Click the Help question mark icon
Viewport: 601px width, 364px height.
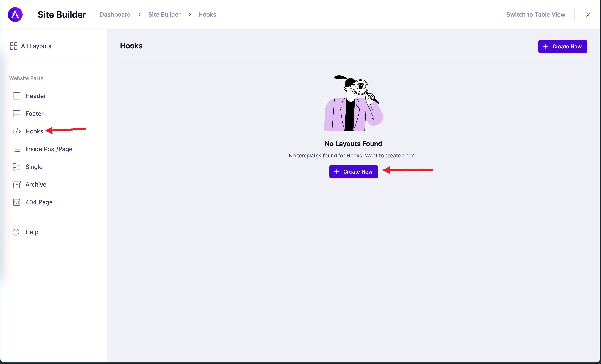pyautogui.click(x=16, y=232)
